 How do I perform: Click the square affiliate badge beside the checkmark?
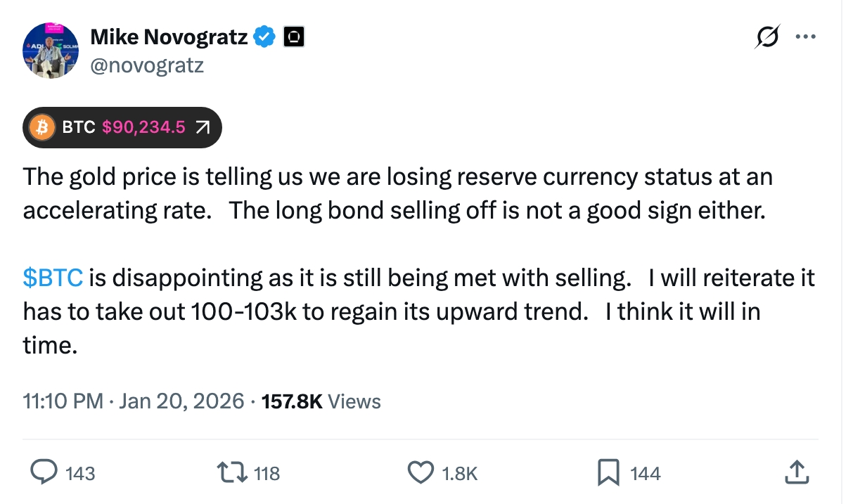[x=293, y=36]
